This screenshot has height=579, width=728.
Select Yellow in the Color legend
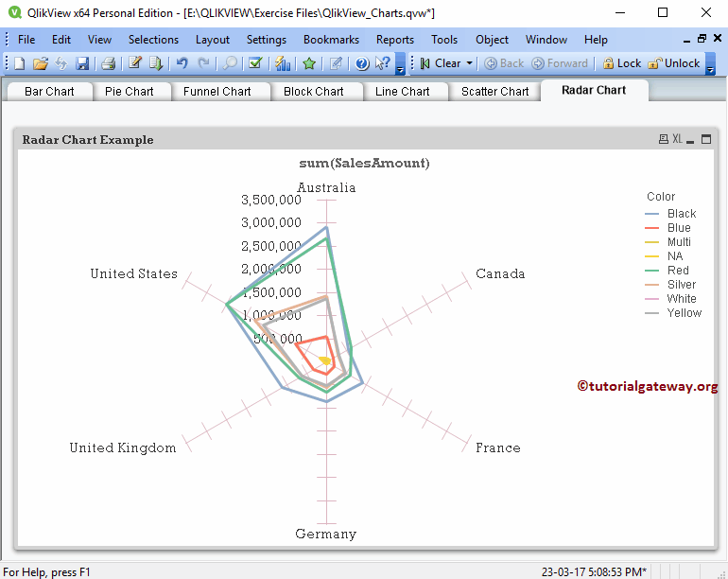[685, 313]
